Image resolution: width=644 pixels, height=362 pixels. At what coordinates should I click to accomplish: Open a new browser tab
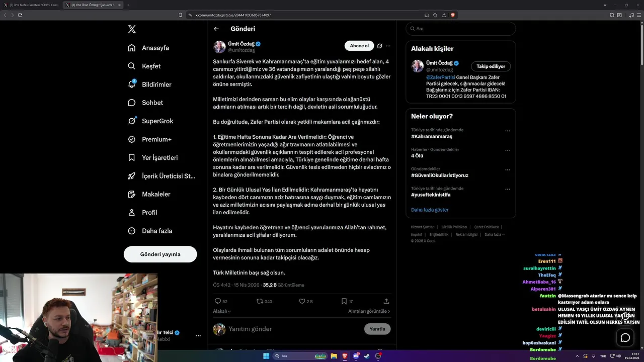[128, 5]
